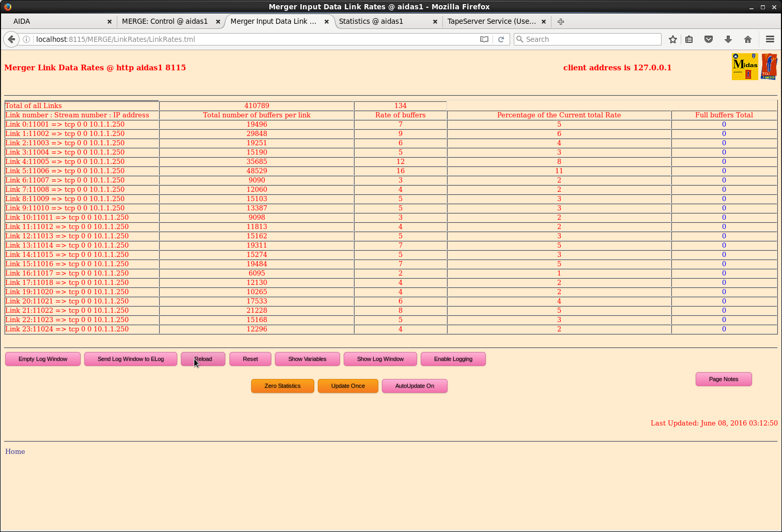Close the MERGE: Control tab

[x=218, y=22]
